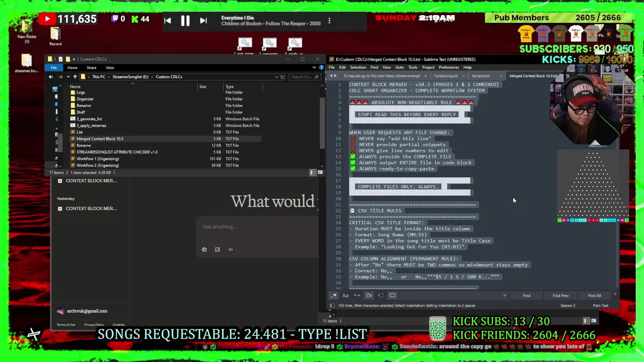Click Spaces: 2 indentation in status bar

click(568, 305)
